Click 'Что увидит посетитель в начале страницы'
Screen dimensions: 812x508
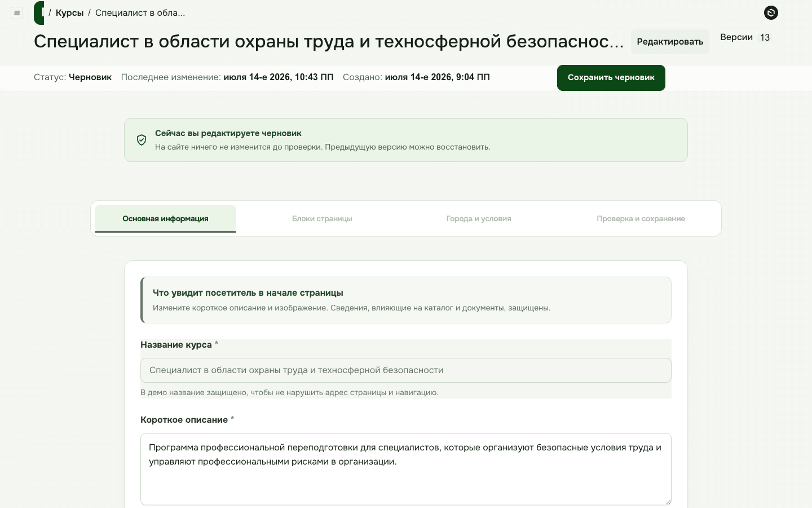click(x=248, y=293)
